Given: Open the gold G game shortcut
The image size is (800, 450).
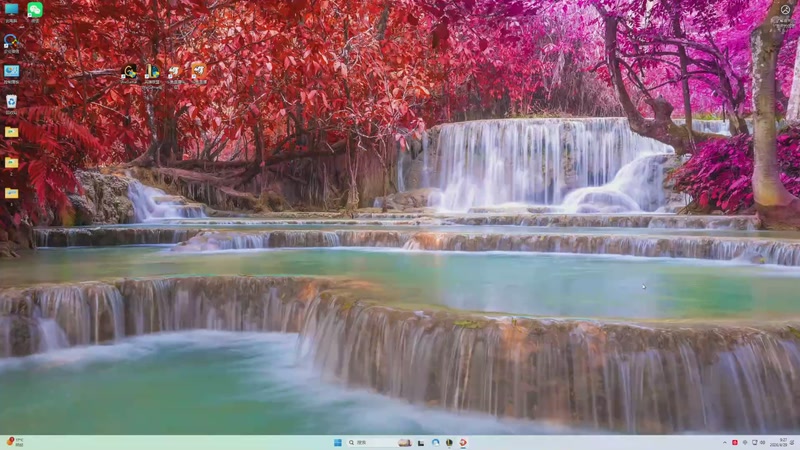Looking at the screenshot, I should 129,72.
